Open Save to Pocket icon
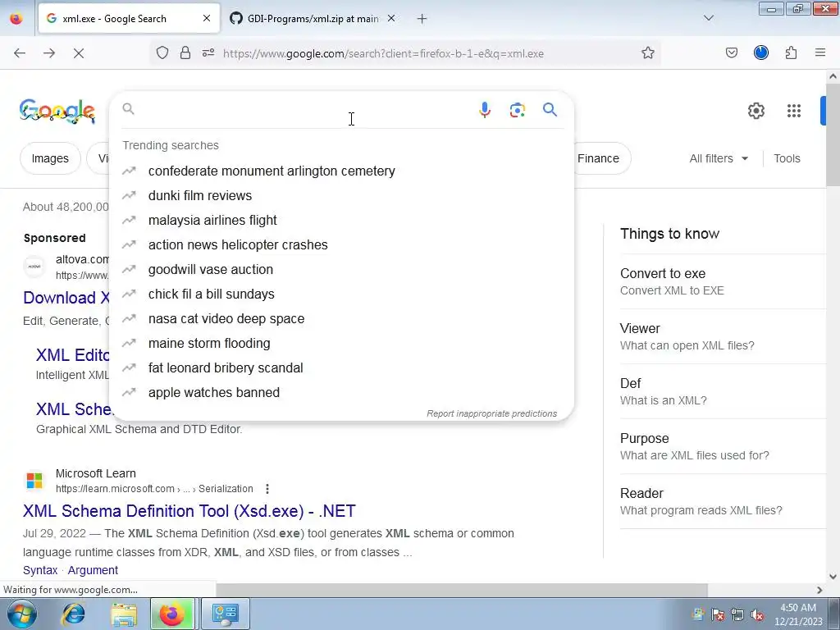This screenshot has height=630, width=840. tap(731, 53)
